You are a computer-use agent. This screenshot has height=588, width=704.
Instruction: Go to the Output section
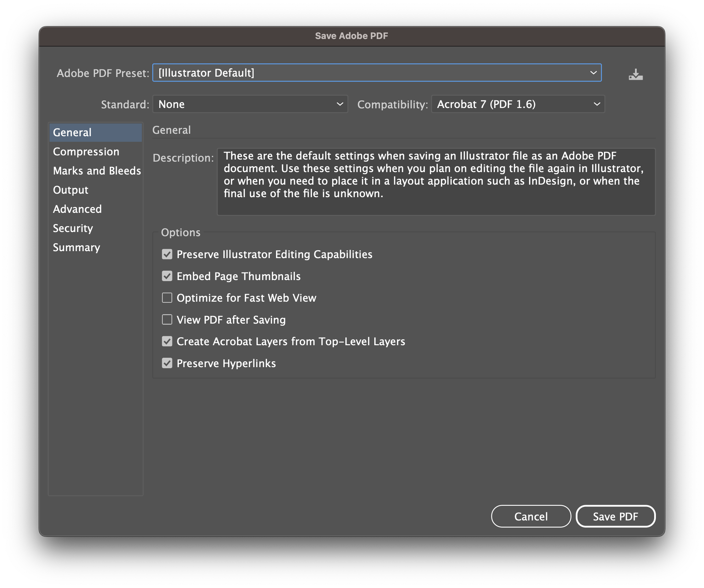click(70, 190)
